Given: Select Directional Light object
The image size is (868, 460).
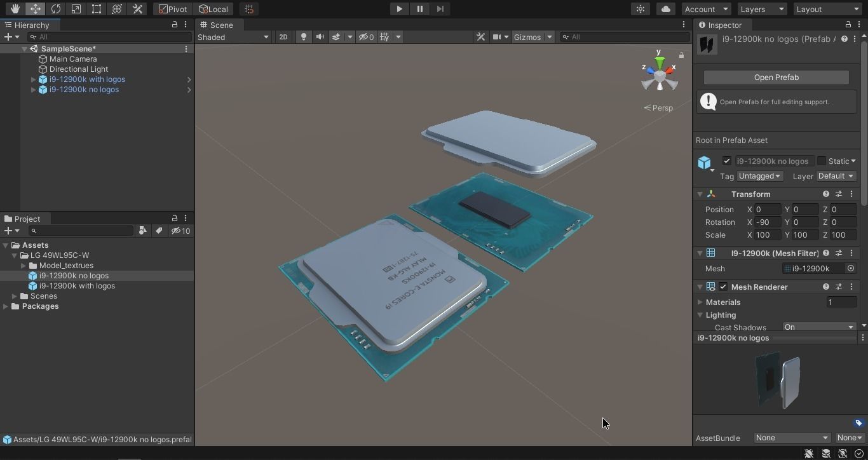Looking at the screenshot, I should pos(79,69).
